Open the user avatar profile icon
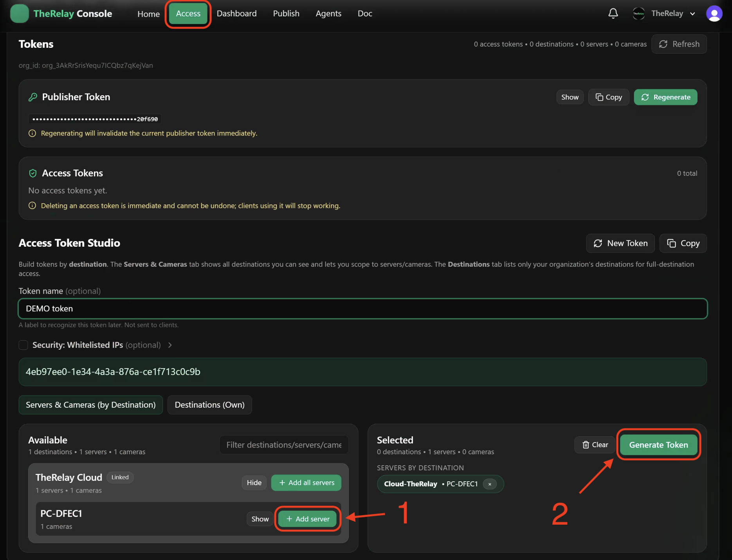The image size is (732, 560). (714, 13)
